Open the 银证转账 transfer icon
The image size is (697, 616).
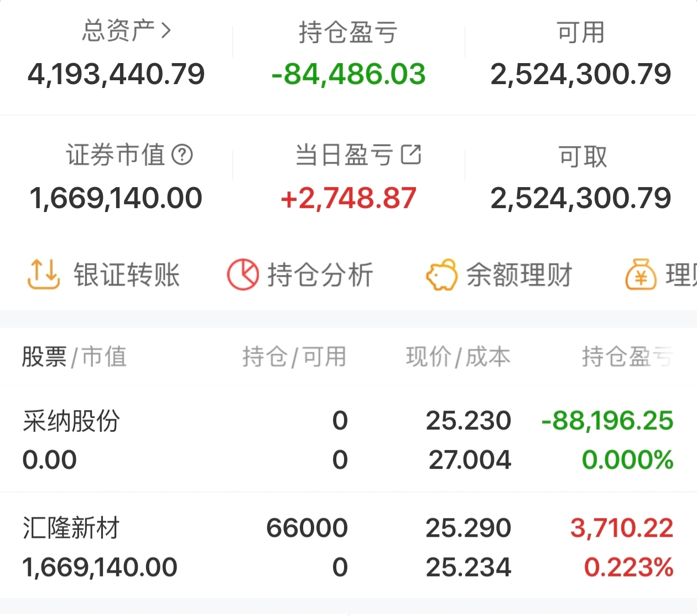[43, 275]
